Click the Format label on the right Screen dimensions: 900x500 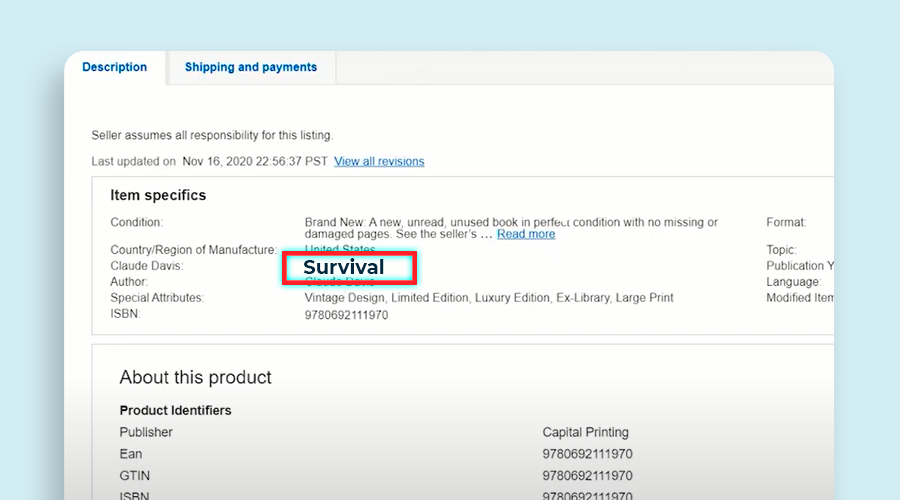pos(785,222)
